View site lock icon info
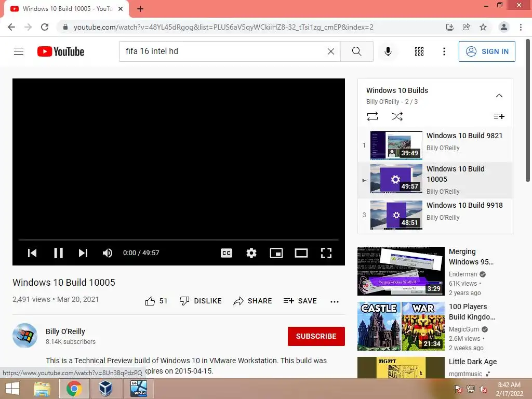Image resolution: width=532 pixels, height=399 pixels. [65, 27]
